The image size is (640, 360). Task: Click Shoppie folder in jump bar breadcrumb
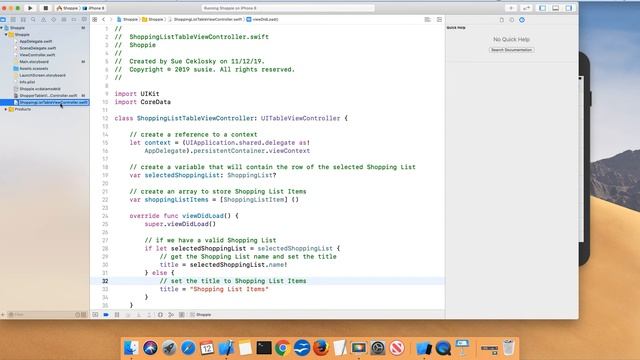(x=153, y=19)
